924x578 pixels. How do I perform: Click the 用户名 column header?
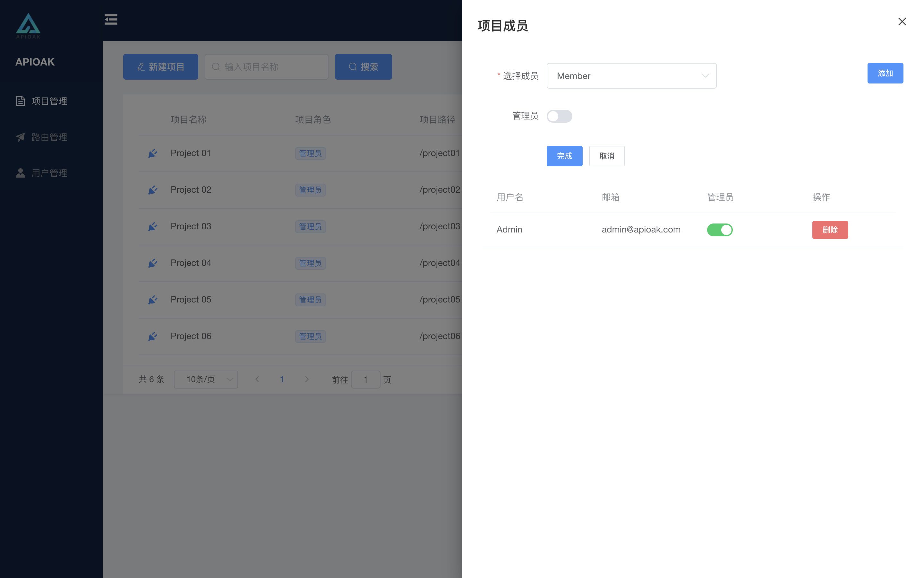point(510,197)
